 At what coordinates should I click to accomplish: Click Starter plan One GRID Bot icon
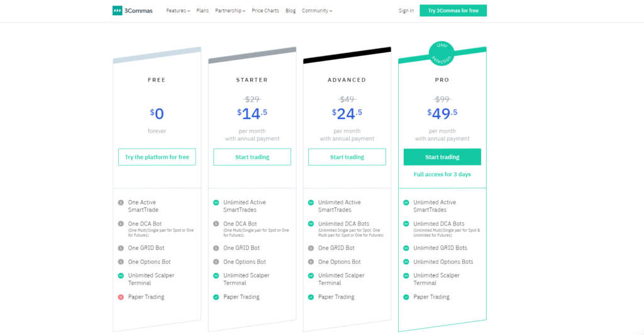[x=216, y=248]
